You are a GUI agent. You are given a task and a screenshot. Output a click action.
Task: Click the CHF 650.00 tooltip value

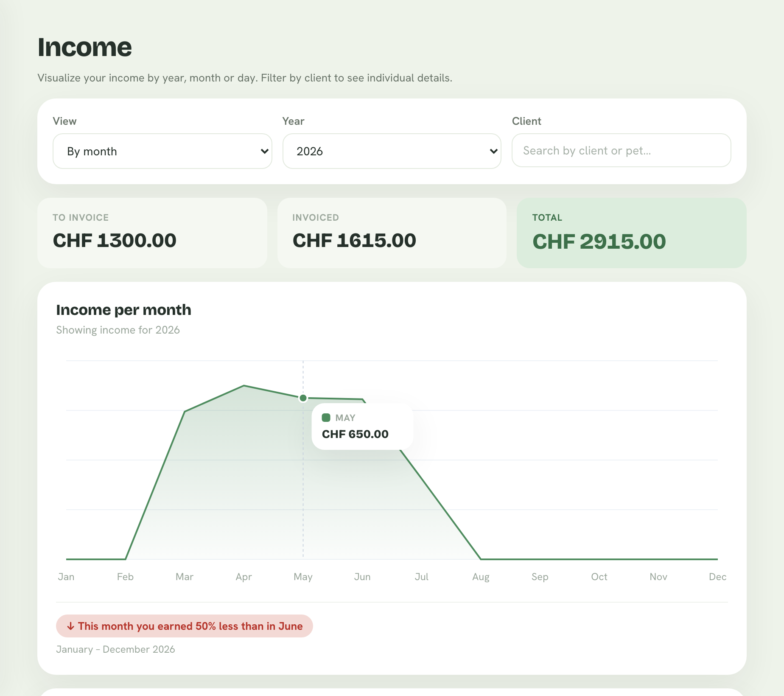(355, 434)
